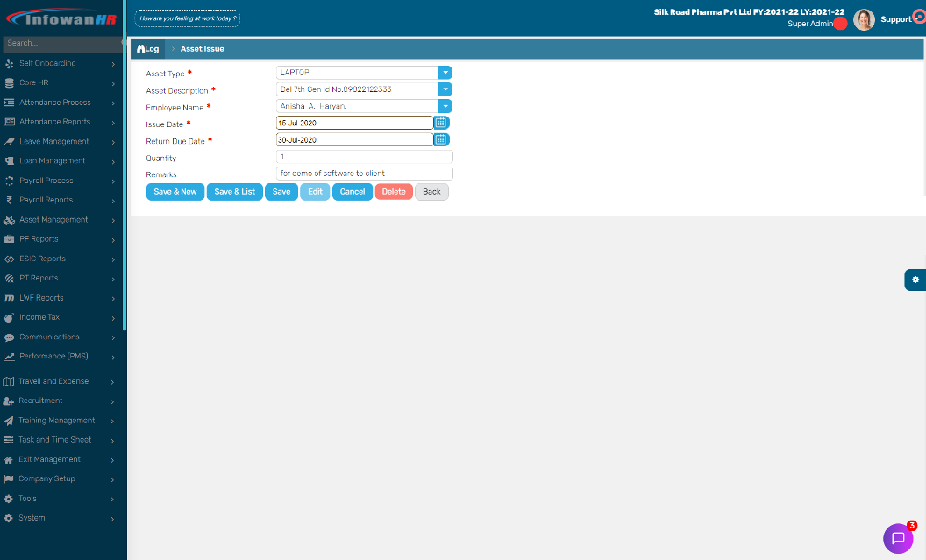This screenshot has height=560, width=926.
Task: Click the Save & New button
Action: 175,191
